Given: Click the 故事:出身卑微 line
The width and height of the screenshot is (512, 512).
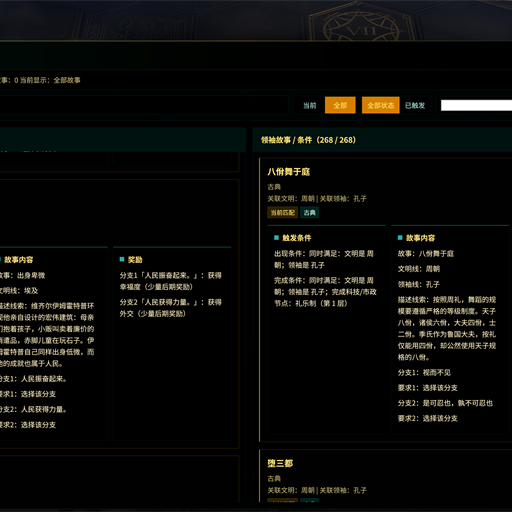Looking at the screenshot, I should coord(22,275).
